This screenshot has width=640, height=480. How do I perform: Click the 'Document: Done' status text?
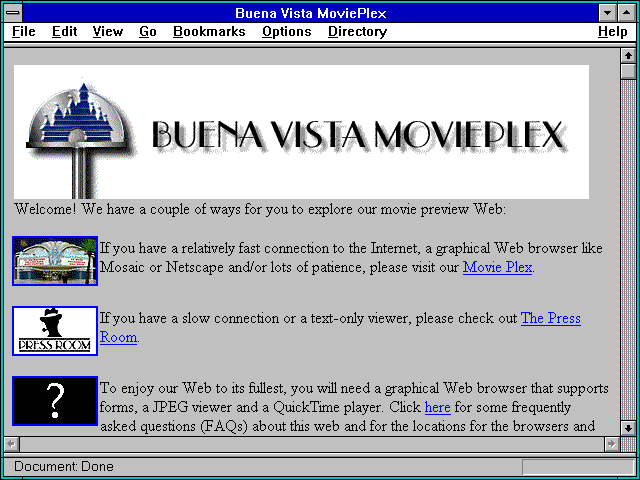64,467
